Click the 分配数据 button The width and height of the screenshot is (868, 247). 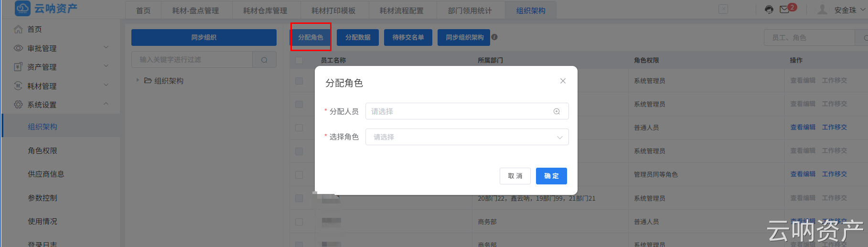coord(358,37)
